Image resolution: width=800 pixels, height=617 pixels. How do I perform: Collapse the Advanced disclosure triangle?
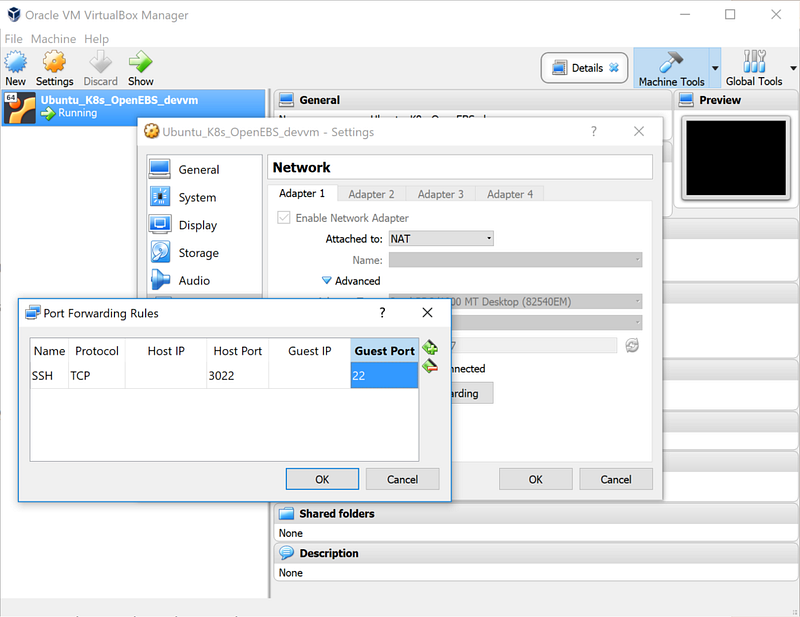(x=327, y=280)
